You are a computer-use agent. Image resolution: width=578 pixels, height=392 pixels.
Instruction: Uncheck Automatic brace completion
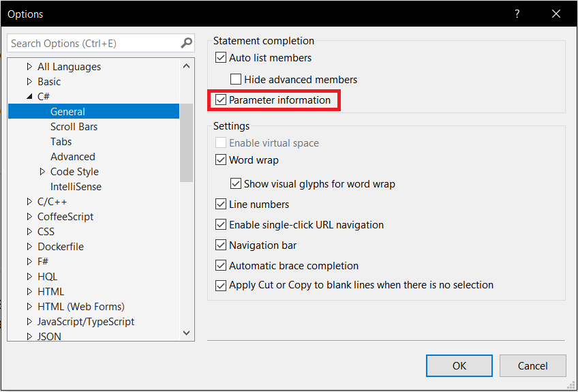coord(221,265)
